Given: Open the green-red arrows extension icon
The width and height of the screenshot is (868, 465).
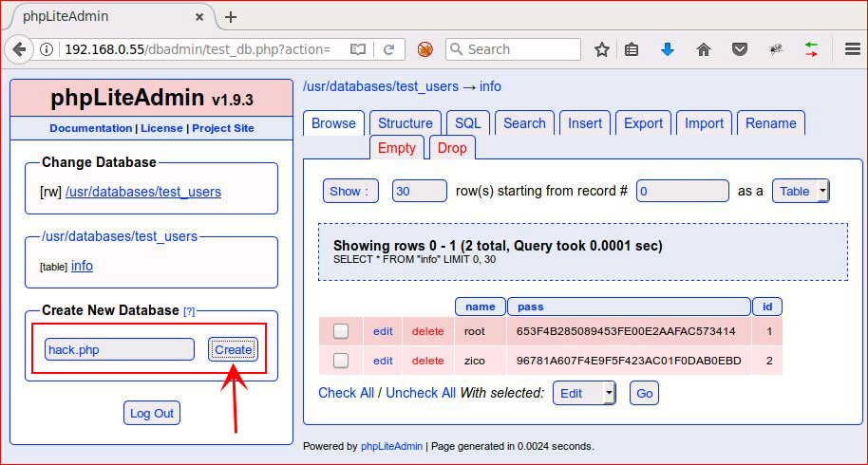Looking at the screenshot, I should click(x=811, y=49).
